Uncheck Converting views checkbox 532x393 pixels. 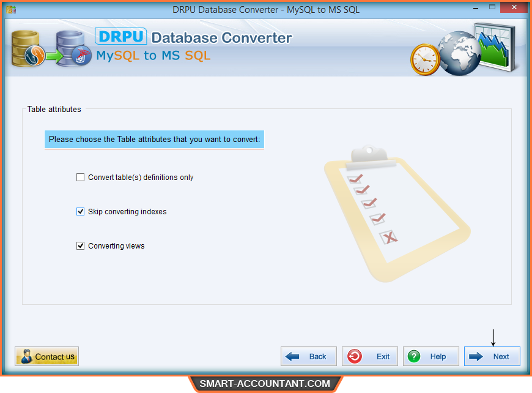click(x=80, y=245)
